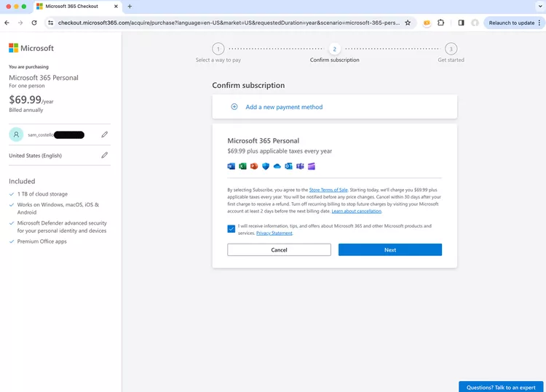The image size is (546, 392).
Task: Open the Chrome profile avatar
Action: click(475, 23)
